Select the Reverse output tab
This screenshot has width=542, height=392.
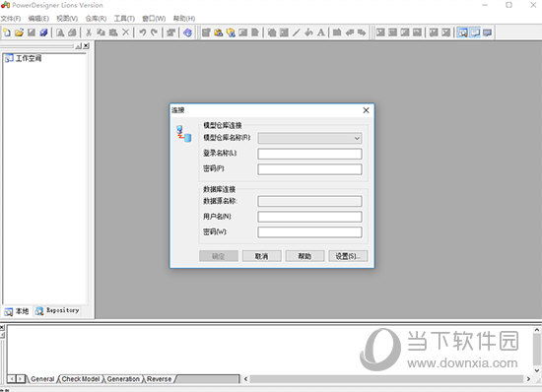tap(159, 379)
